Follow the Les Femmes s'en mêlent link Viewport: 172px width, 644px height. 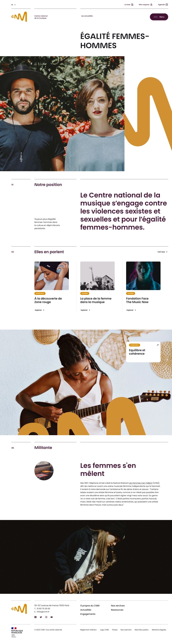pyautogui.click(x=140, y=483)
